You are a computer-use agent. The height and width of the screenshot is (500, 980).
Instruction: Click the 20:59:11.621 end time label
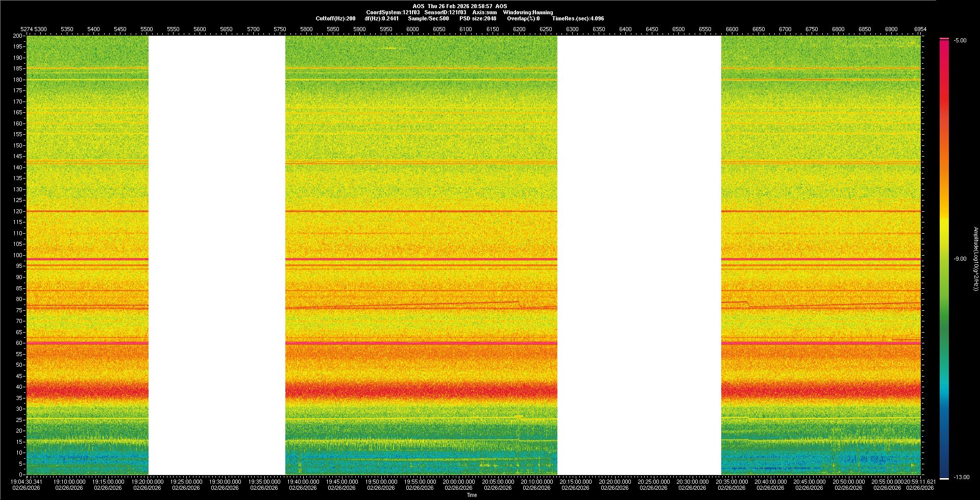pos(920,482)
